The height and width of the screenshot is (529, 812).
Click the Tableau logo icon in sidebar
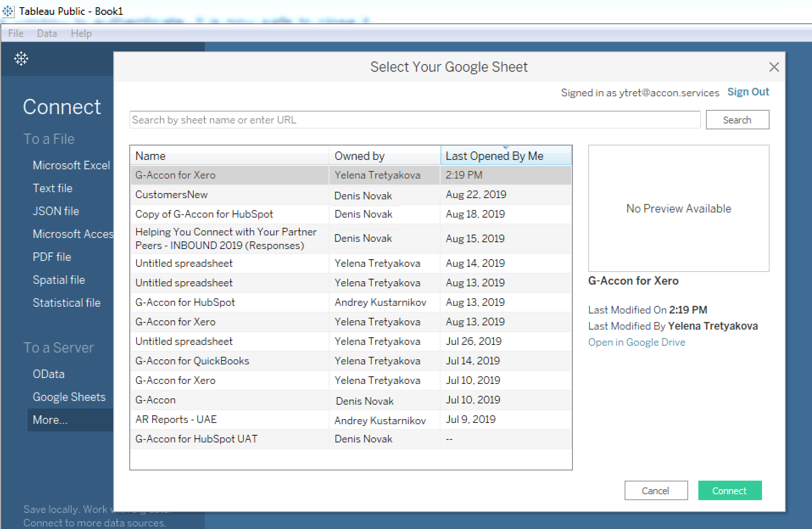21,59
